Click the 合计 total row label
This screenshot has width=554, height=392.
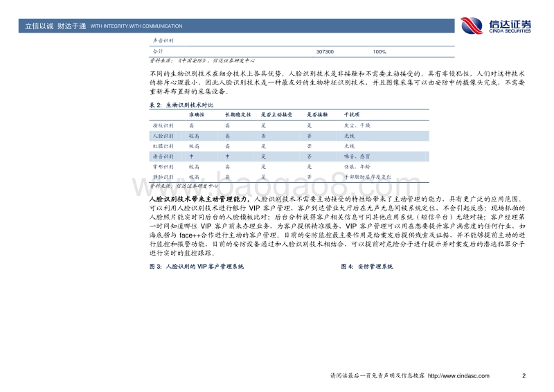point(158,52)
